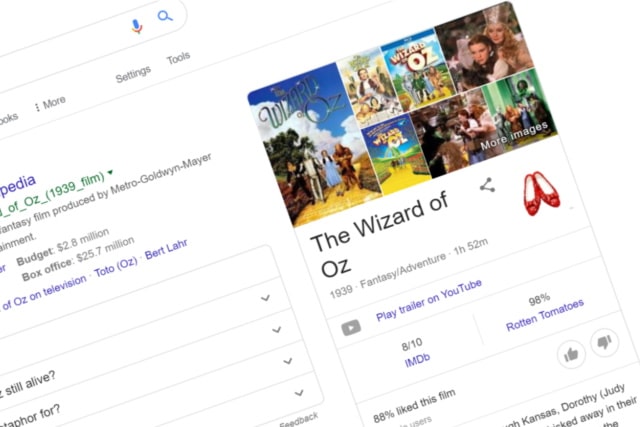Open the Settings menu
Image resolution: width=640 pixels, height=427 pixels.
pyautogui.click(x=133, y=74)
